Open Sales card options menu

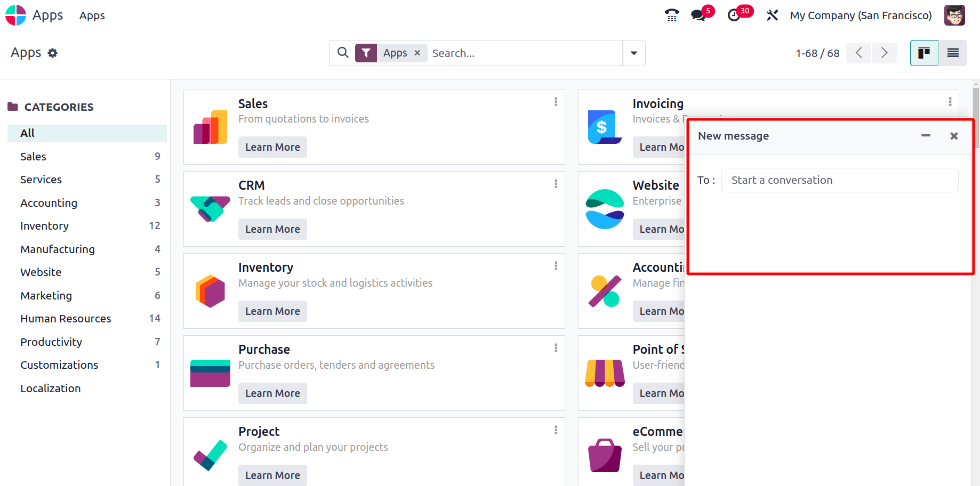coord(556,102)
